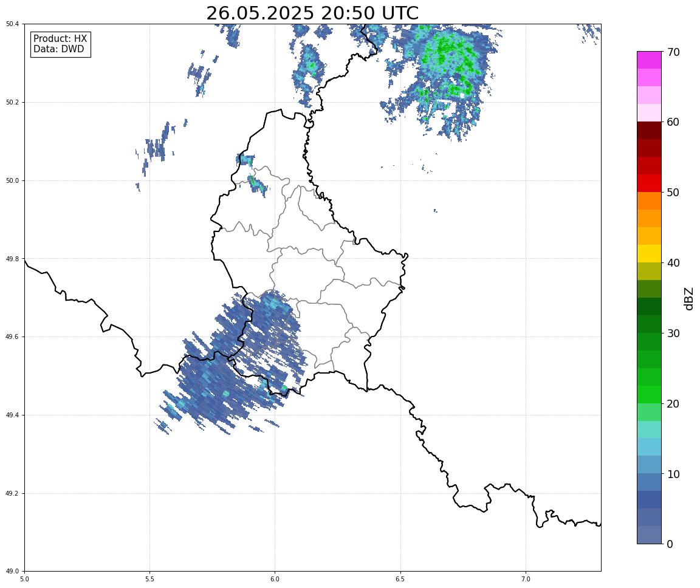Screen dimensions: 700x588
Task: Click the dBZ colorbar axis label
Action: point(689,298)
